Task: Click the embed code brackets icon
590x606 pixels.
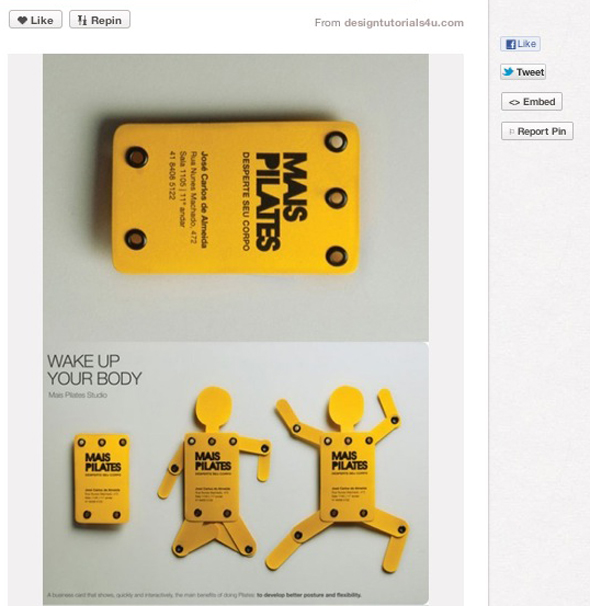Action: 514,102
